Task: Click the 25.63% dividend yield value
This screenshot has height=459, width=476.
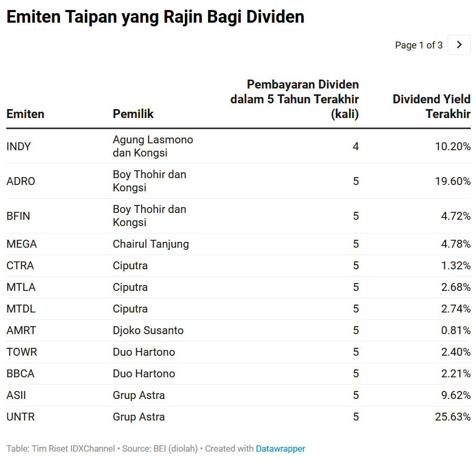Action: coord(453,417)
